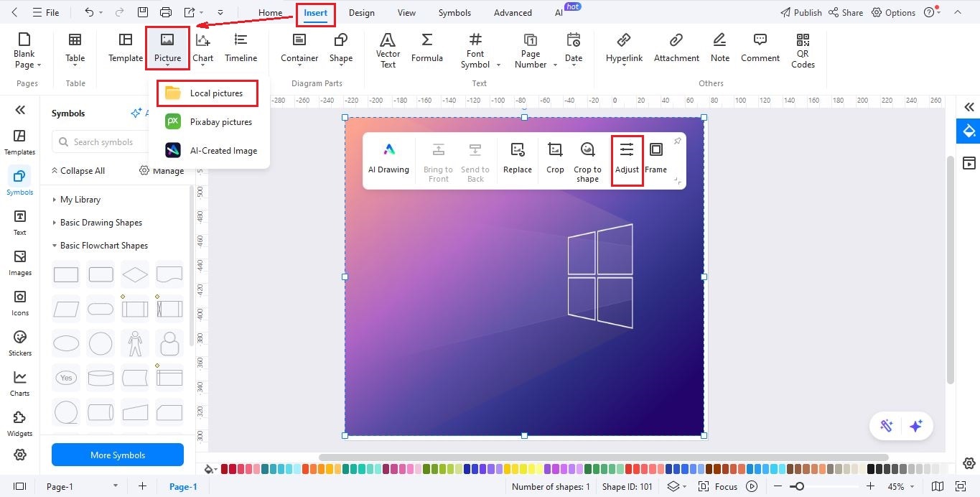Click Replace on the image toolbar
This screenshot has width=980, height=497.
pos(518,159)
